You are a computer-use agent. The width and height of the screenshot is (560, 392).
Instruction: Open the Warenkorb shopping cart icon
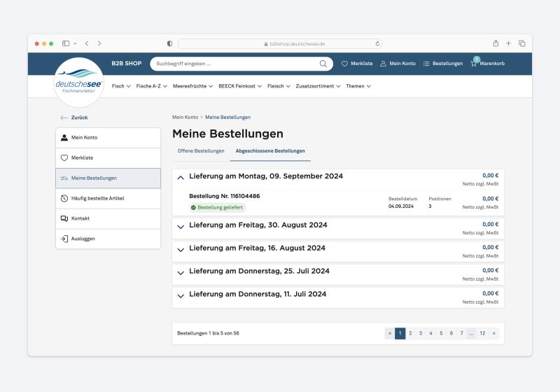coord(474,64)
